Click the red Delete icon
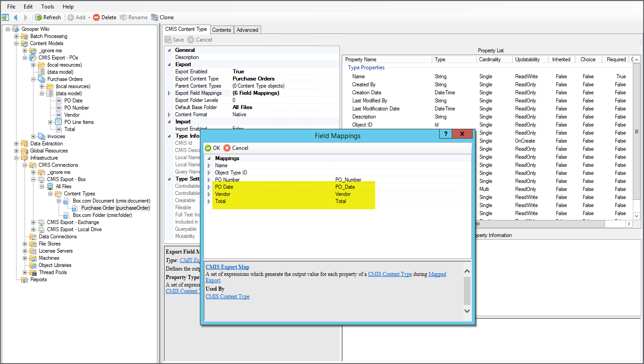The height and width of the screenshot is (364, 644). pyautogui.click(x=96, y=17)
